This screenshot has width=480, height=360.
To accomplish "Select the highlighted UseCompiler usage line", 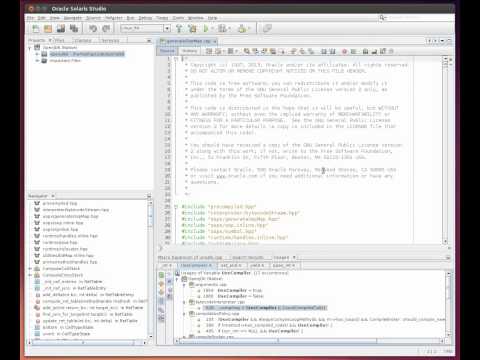I will pyautogui.click(x=266, y=308).
